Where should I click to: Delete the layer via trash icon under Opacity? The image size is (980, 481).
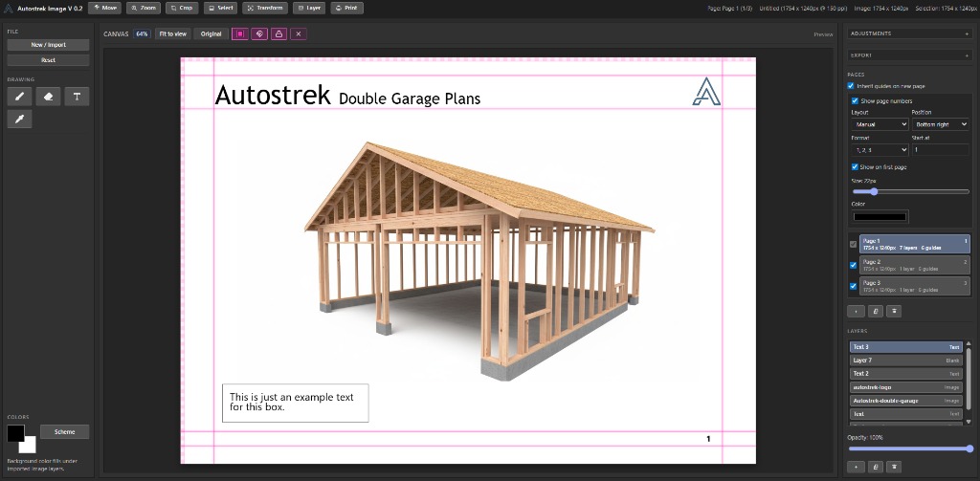[x=894, y=466]
